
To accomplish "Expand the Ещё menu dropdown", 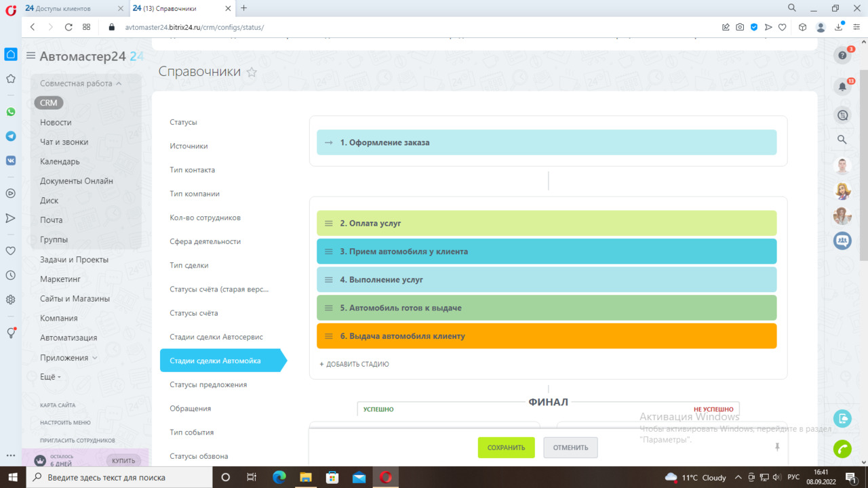I will click(50, 377).
